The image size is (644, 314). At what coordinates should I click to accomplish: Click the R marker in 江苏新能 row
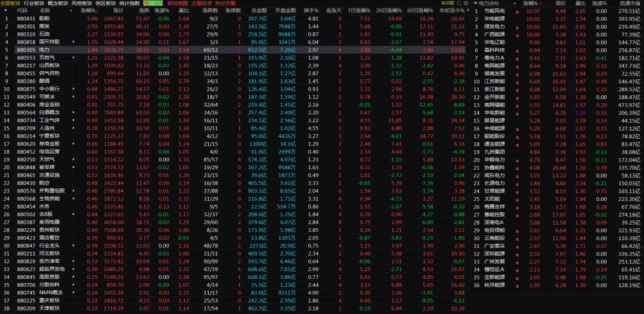tap(518, 82)
